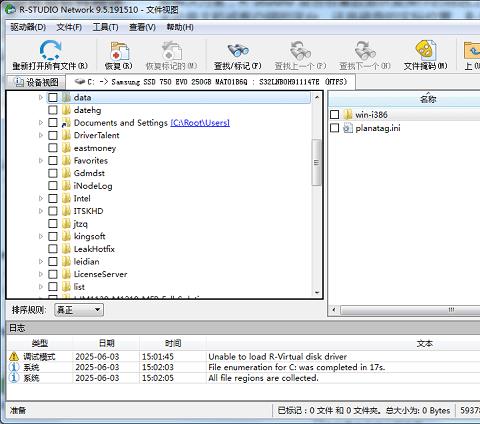
Task: Click the Type (类型) log column header
Action: tap(40, 343)
